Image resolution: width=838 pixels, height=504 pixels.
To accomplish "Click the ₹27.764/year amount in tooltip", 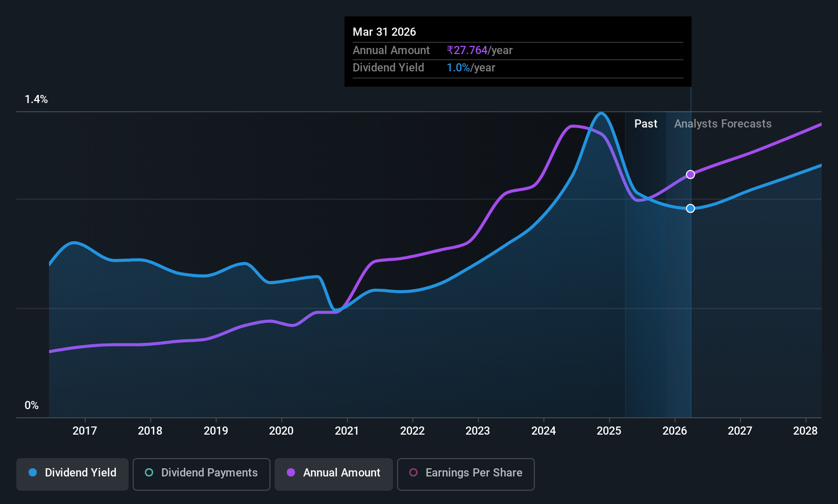I will [479, 50].
